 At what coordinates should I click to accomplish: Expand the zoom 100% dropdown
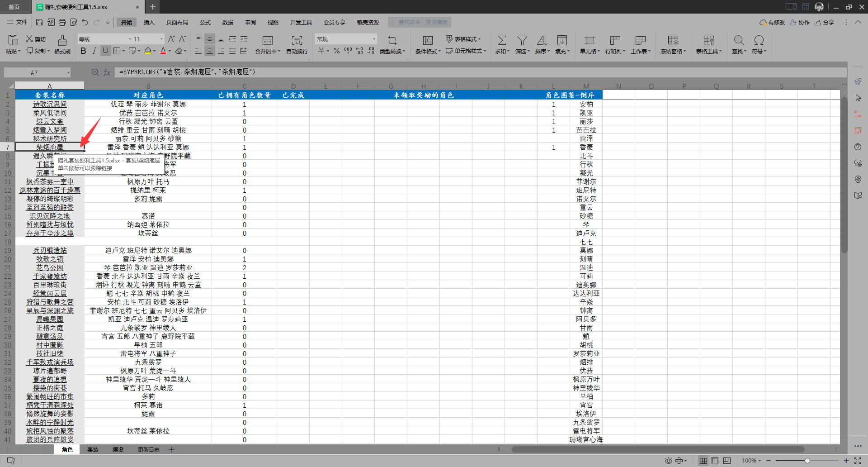tap(752, 461)
